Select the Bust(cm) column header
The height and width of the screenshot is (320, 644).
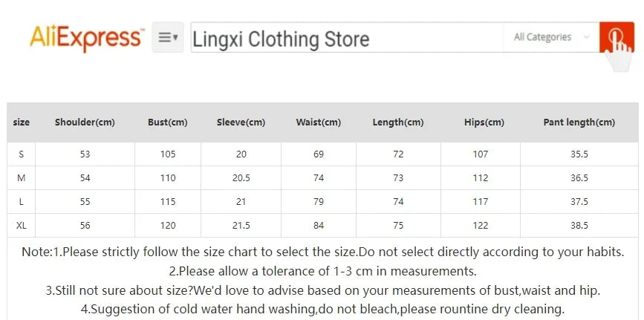[167, 123]
